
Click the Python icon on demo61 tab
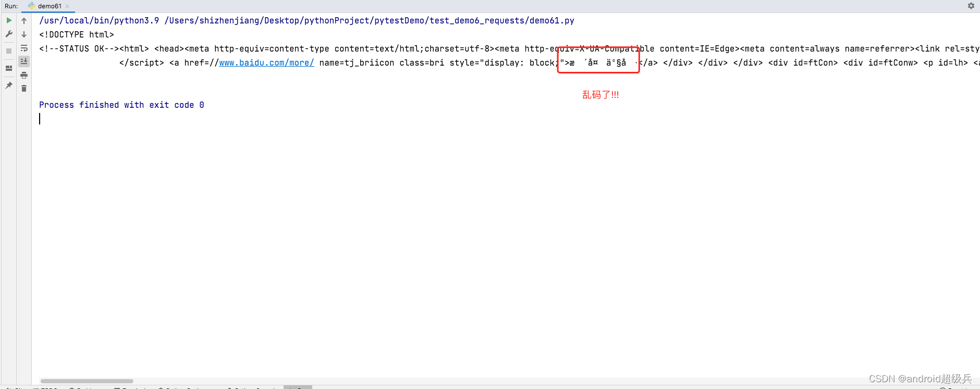(x=32, y=6)
